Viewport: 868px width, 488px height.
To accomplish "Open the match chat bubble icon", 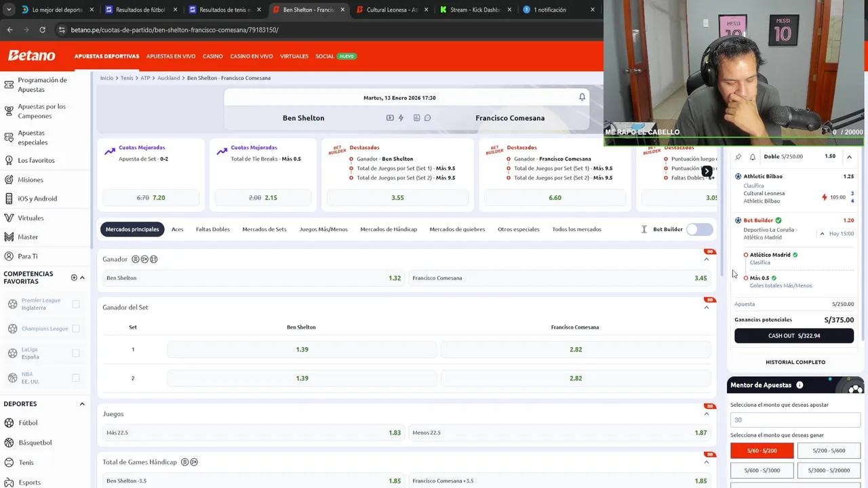I will coord(427,118).
